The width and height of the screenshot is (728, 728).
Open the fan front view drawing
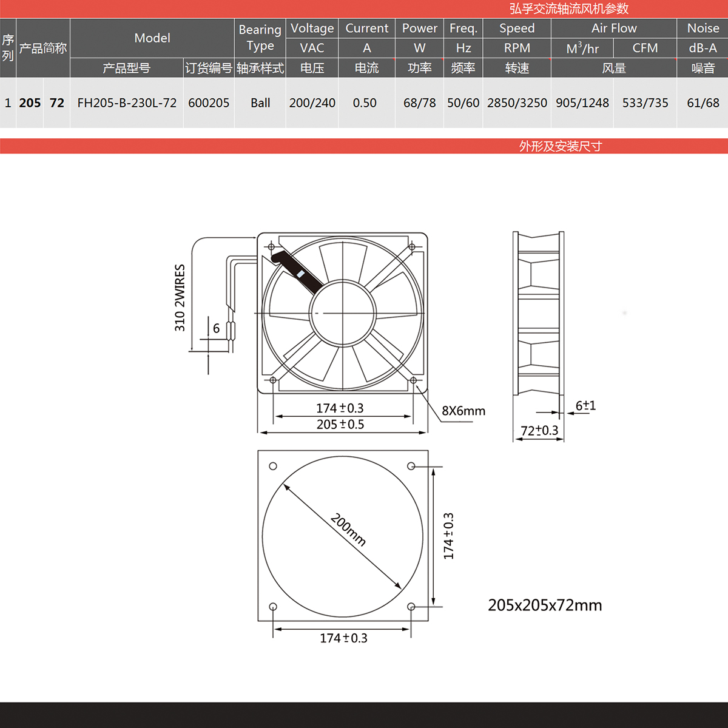tap(343, 313)
